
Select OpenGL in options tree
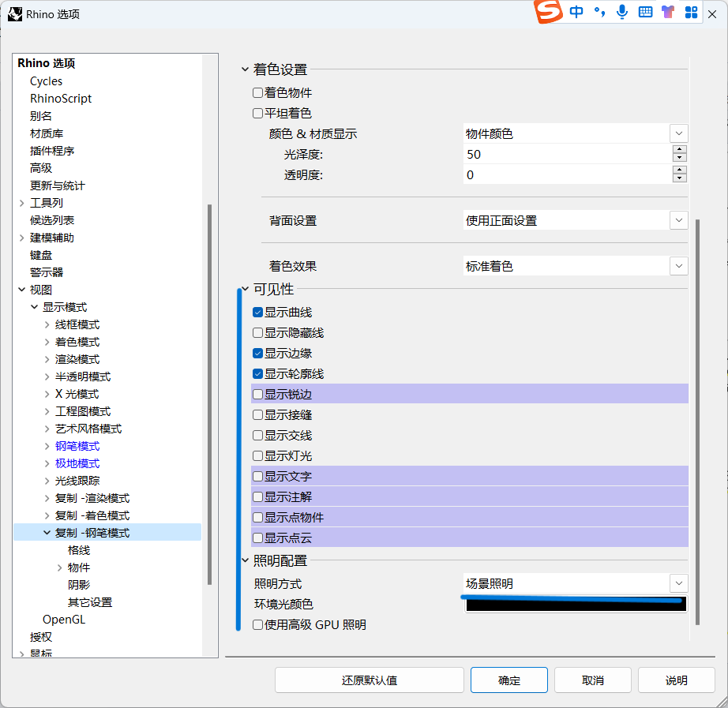click(64, 620)
